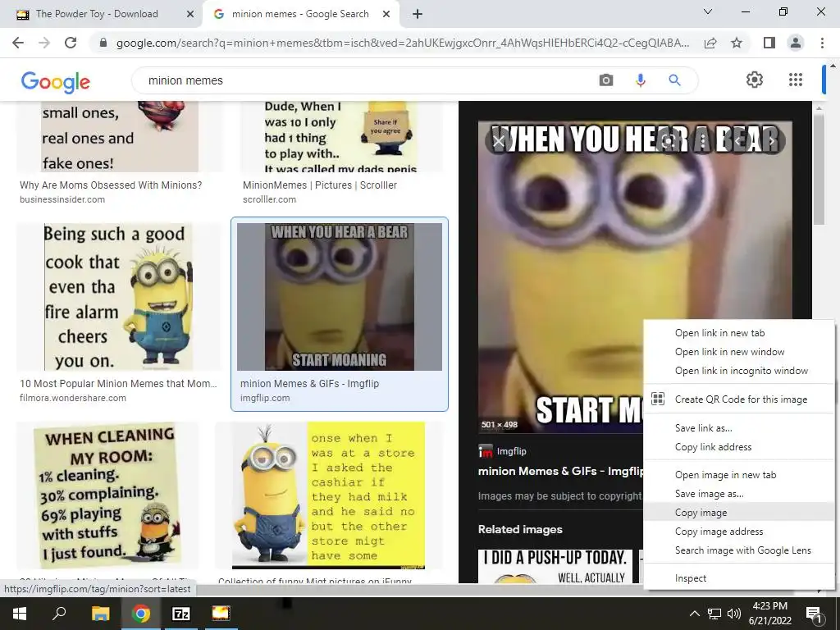Click the Chrome taskbar icon

(x=141, y=614)
